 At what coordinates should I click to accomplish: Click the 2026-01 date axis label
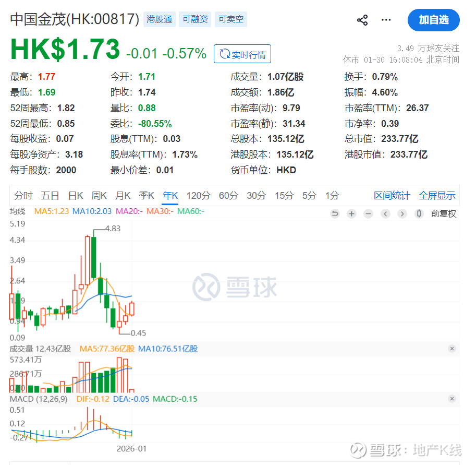point(131,449)
